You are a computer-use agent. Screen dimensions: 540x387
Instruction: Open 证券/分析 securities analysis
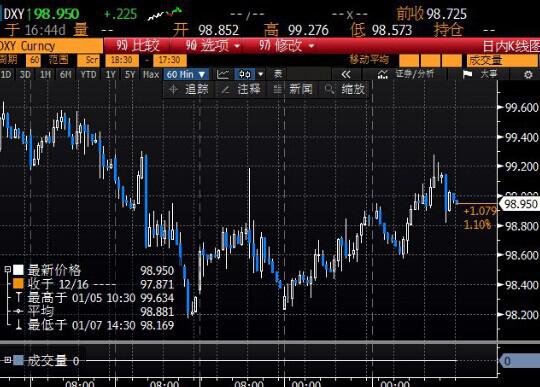click(406, 74)
